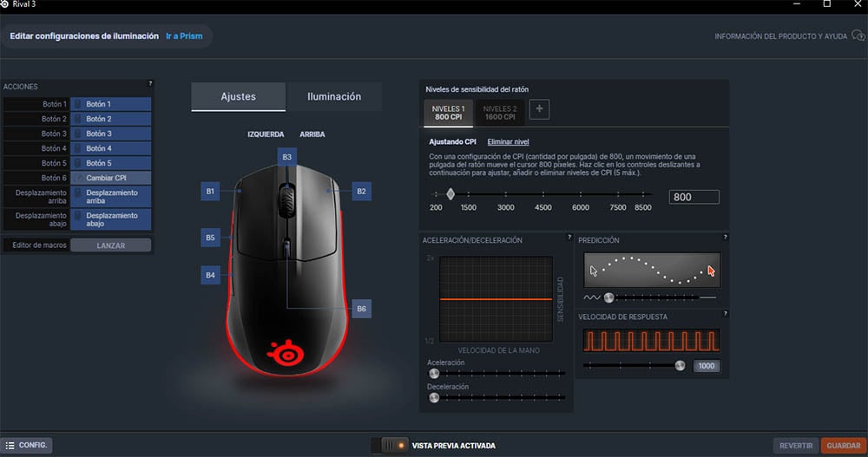Open Desplazamiento abajo action assignment
This screenshot has height=457, width=868.
111,219
